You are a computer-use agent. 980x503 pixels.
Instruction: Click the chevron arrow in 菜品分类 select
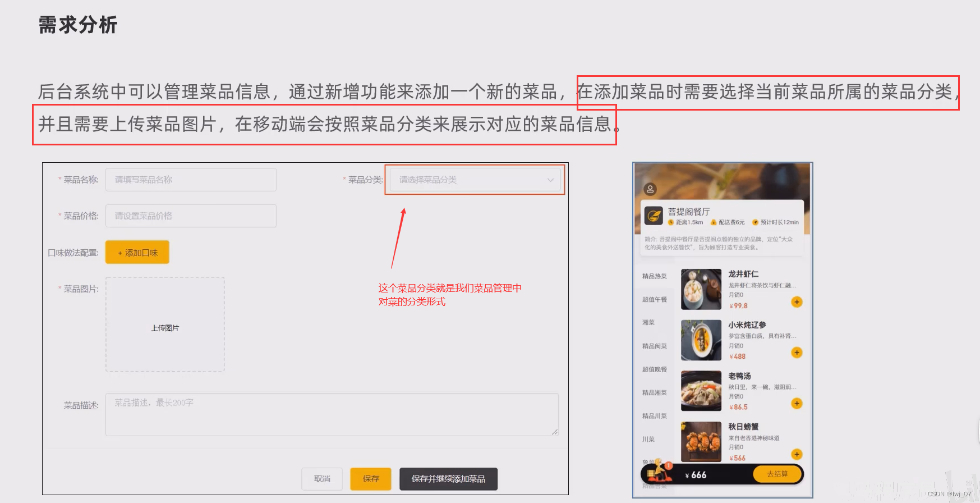(550, 180)
